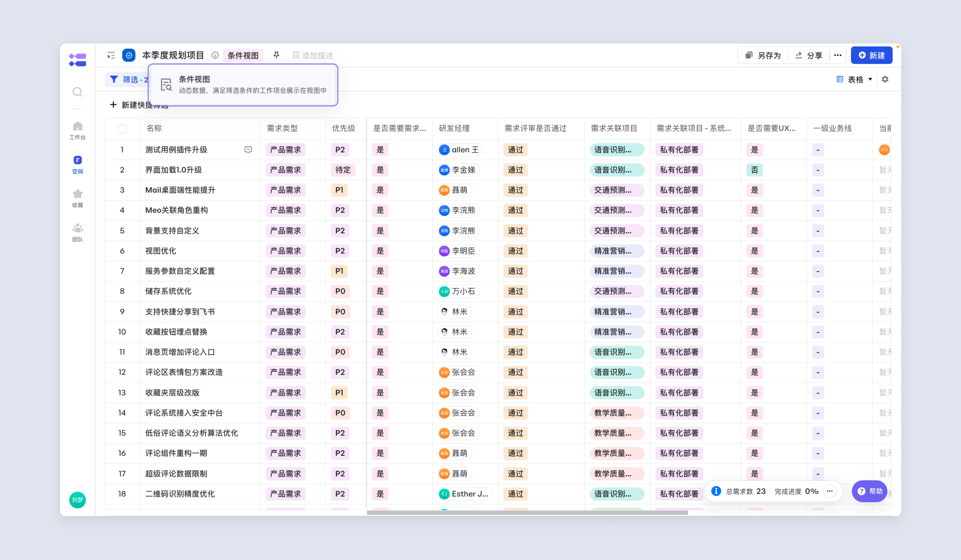Select the 条件视图 popup card
961x560 pixels.
point(243,85)
